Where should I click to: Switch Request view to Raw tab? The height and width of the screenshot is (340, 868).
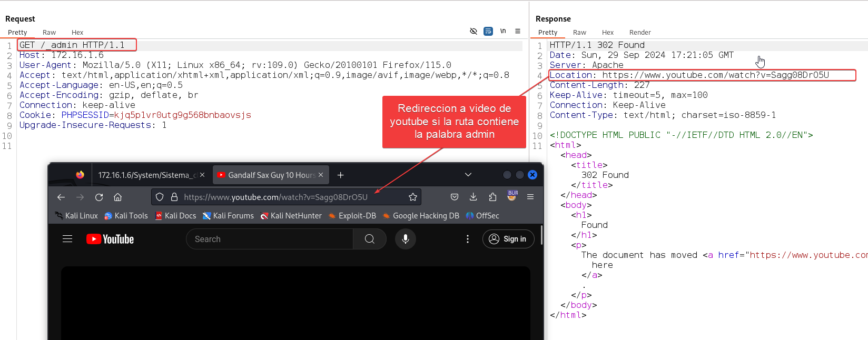(49, 33)
